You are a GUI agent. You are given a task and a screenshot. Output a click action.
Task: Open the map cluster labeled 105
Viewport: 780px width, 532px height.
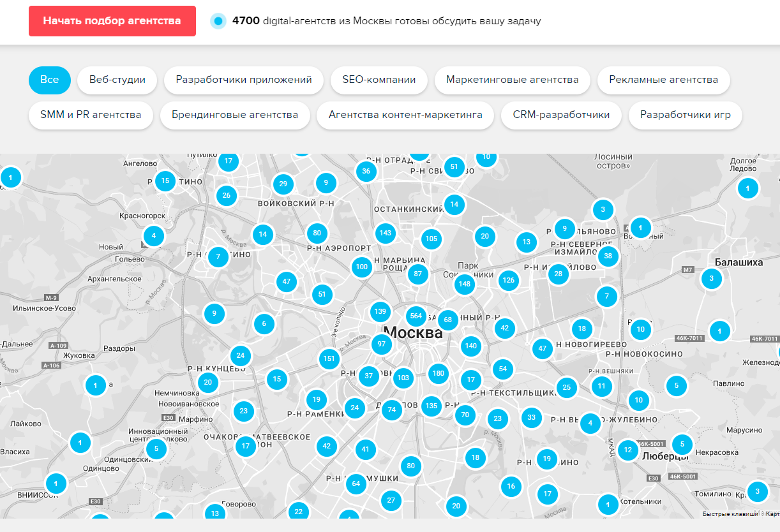tap(431, 239)
